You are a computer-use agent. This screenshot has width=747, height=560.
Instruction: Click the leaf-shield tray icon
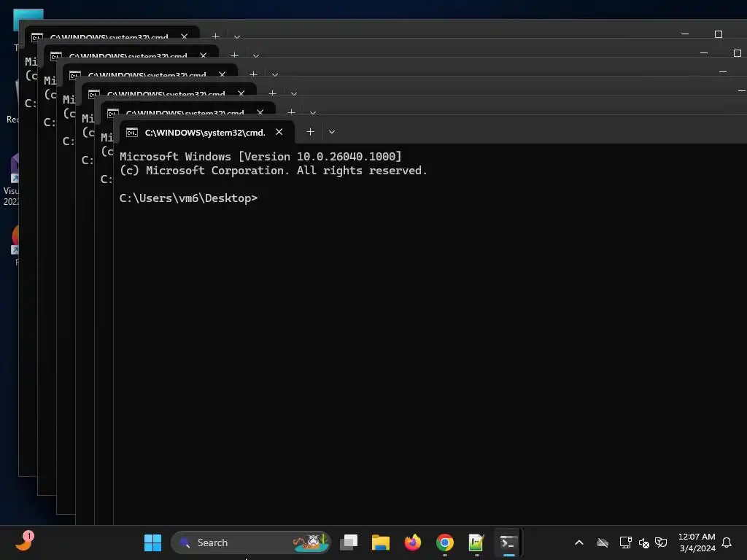point(661,542)
